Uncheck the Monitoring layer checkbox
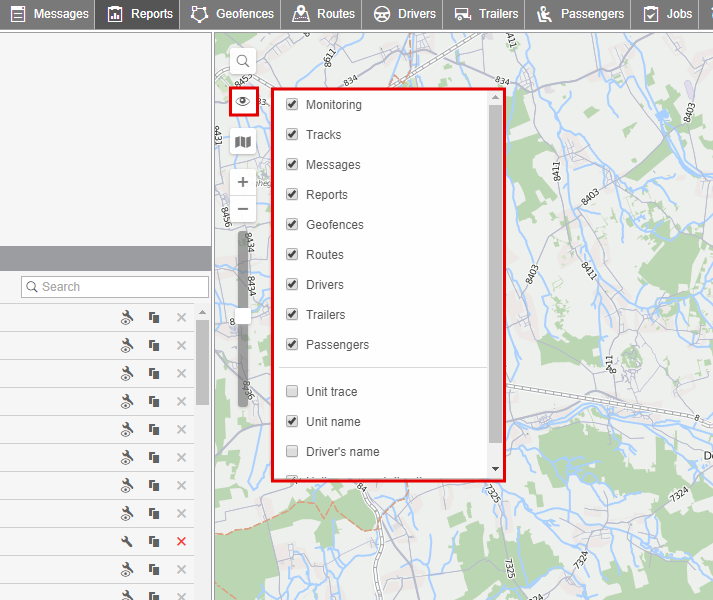713x600 pixels. click(292, 105)
